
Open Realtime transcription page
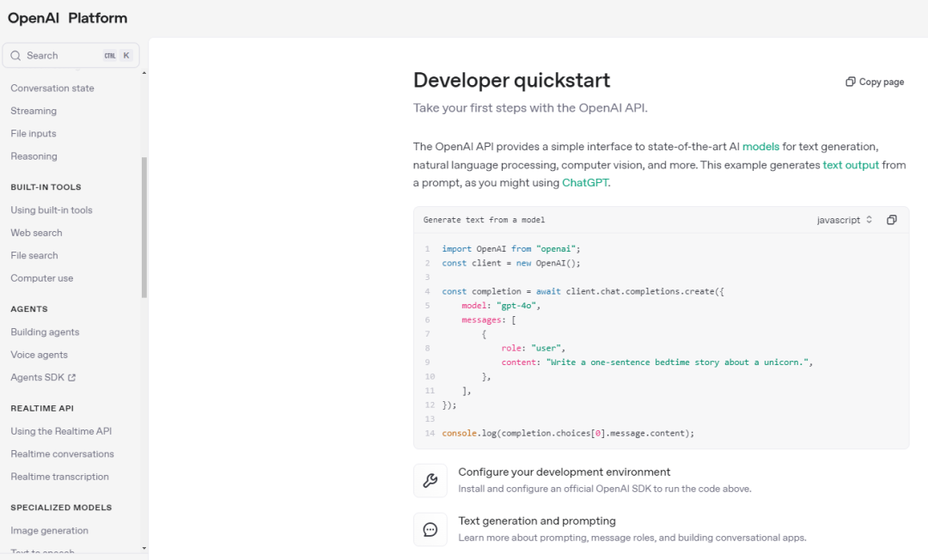[60, 477]
